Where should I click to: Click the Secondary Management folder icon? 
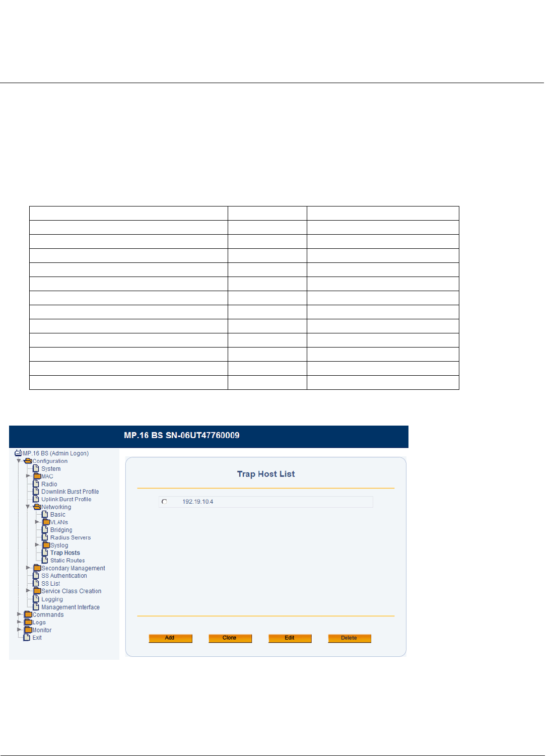37,568
